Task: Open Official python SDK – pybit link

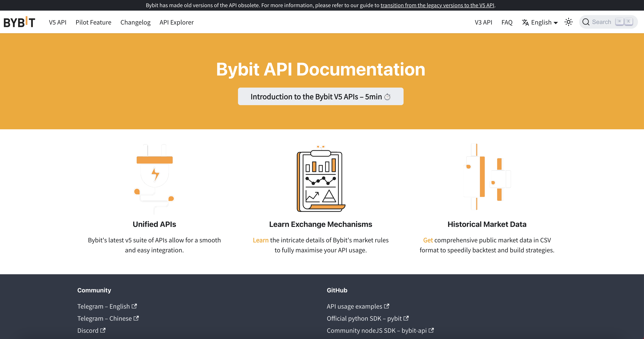Action: pyautogui.click(x=368, y=318)
